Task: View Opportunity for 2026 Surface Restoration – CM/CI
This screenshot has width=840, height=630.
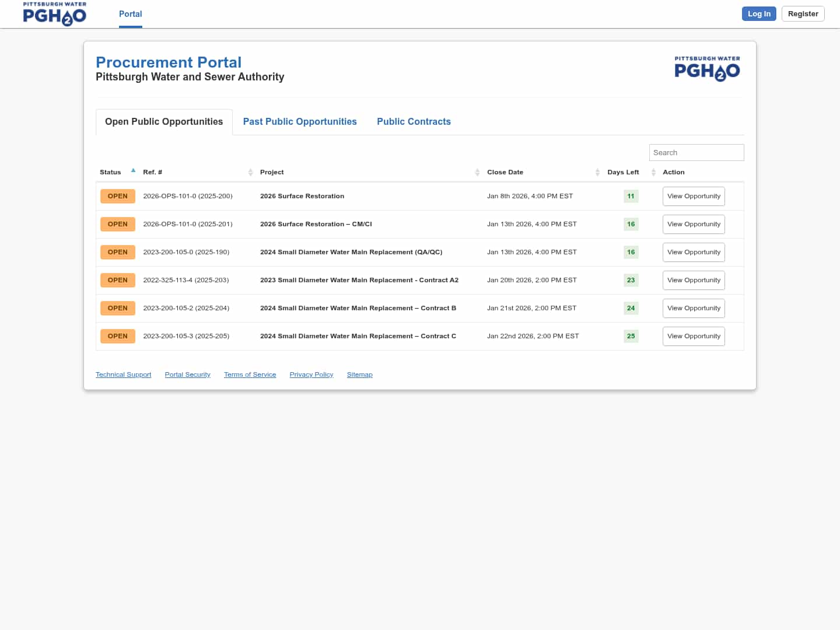Action: click(x=694, y=224)
